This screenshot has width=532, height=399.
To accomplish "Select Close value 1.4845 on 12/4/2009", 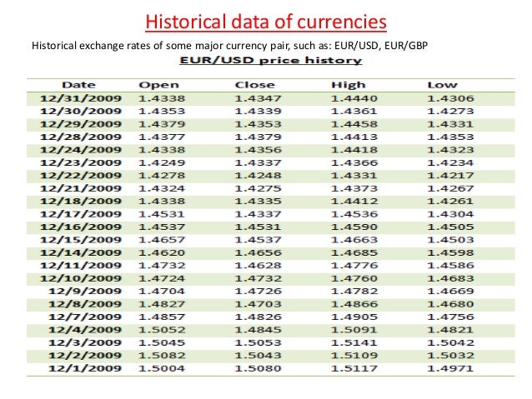I will coord(258,330).
